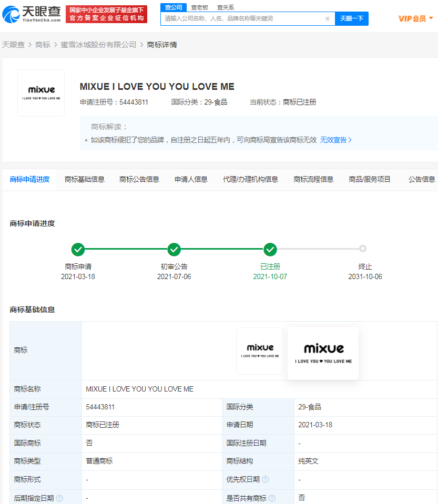Switch to 公告信息 tab
This screenshot has width=438, height=504.
422,179
